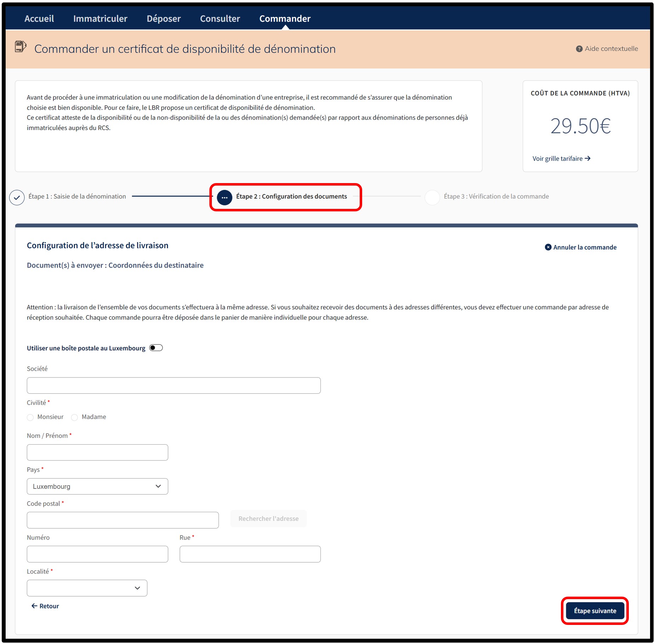Click the arrow next to Voir grille tarifaire
This screenshot has height=644, width=655.
click(587, 158)
